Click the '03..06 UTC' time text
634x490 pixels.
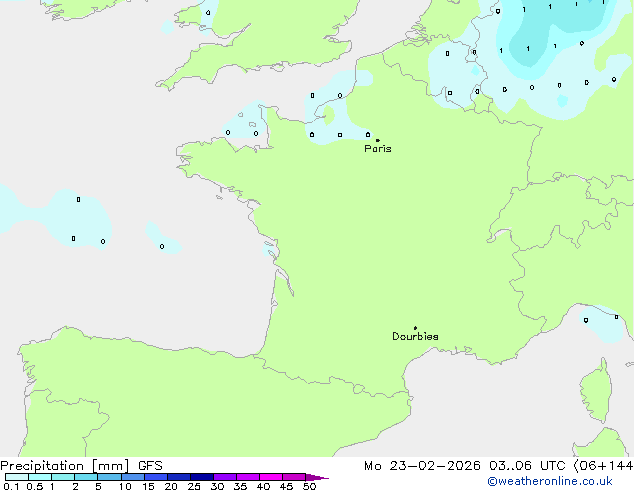[527, 466]
